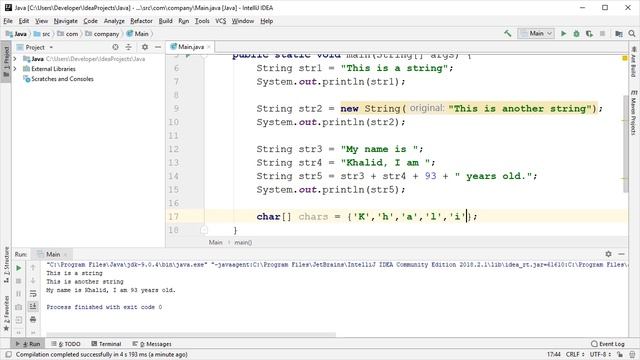Screen dimensions: 640x360
Task: Click the Run panel down arrow icon
Action: 33,281
